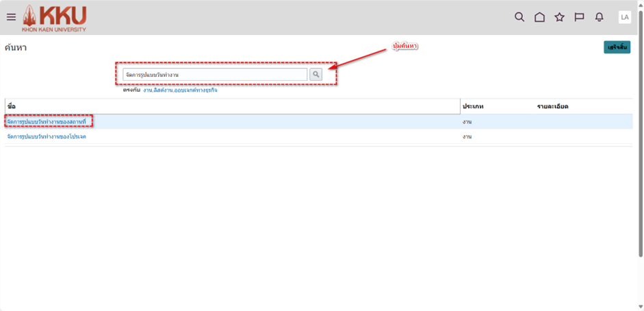Open Favorites with the star icon
644x311 pixels.
pos(559,17)
